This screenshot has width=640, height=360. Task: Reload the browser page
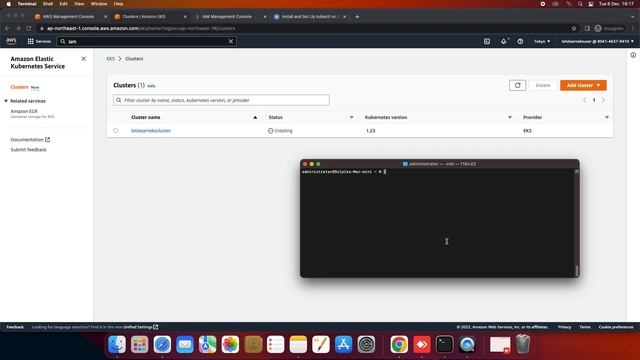click(29, 29)
